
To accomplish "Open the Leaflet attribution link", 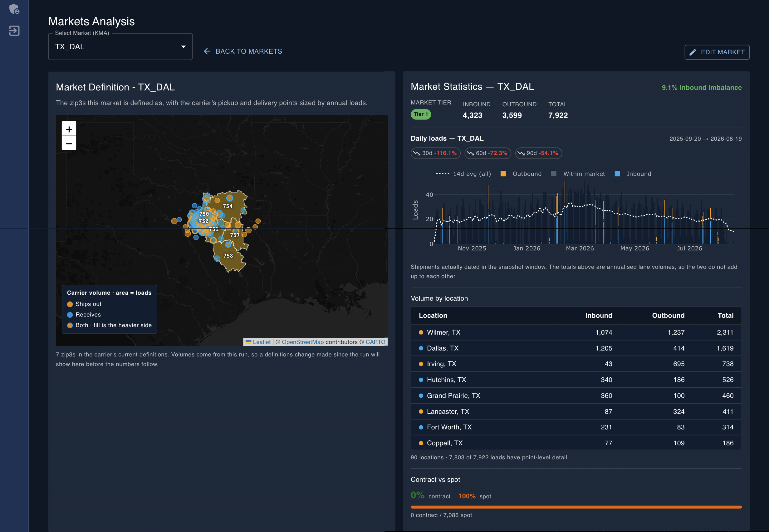I will (x=262, y=342).
